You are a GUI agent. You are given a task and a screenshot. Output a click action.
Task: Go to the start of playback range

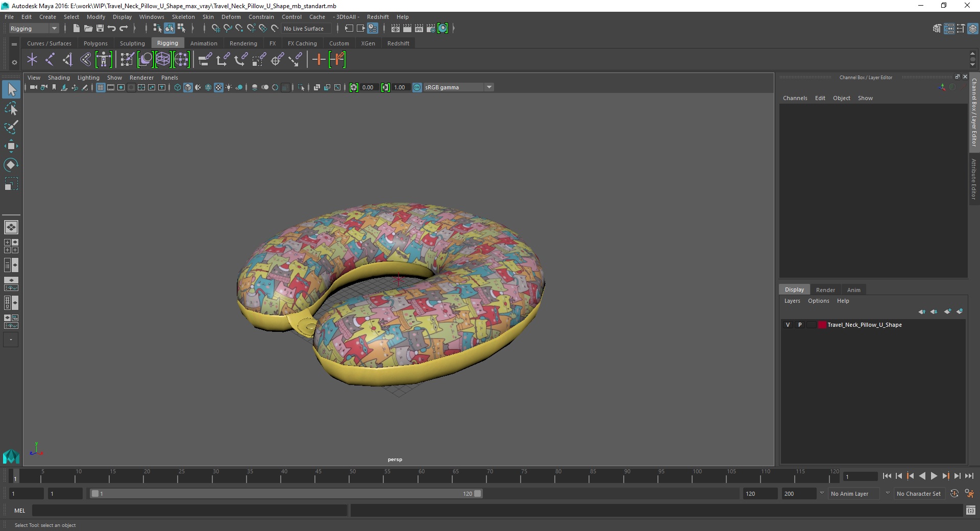point(887,476)
